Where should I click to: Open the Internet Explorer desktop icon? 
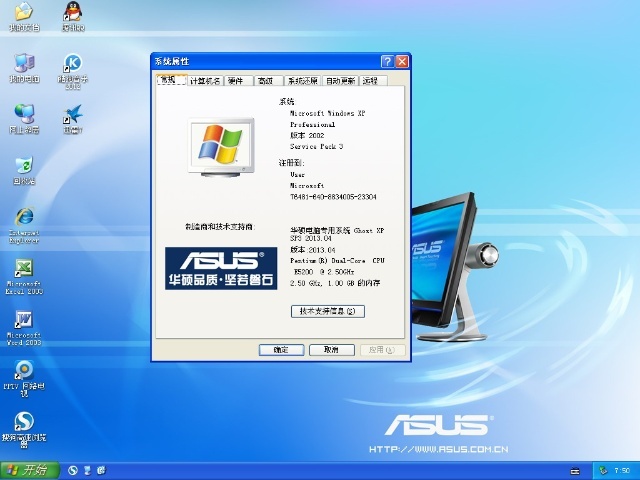(24, 225)
